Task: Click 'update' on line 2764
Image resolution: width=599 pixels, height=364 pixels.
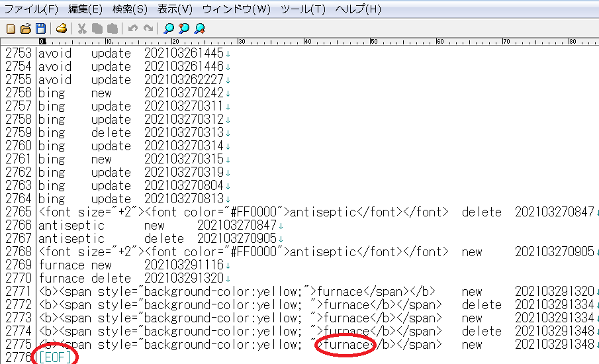Action: click(x=111, y=199)
